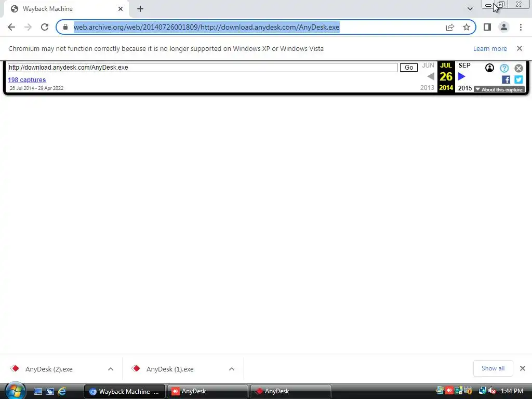
Task: Click the forward navigation arrow
Action: (x=28, y=27)
